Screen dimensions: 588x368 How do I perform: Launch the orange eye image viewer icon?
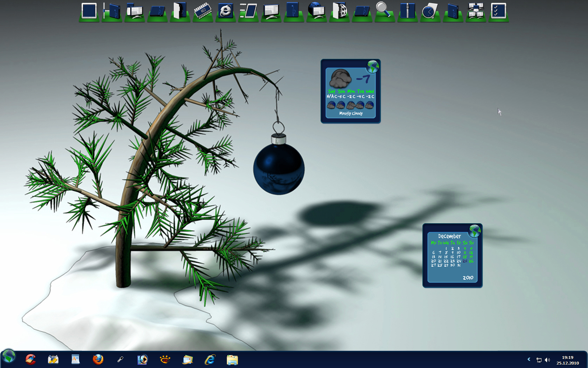(x=165, y=360)
